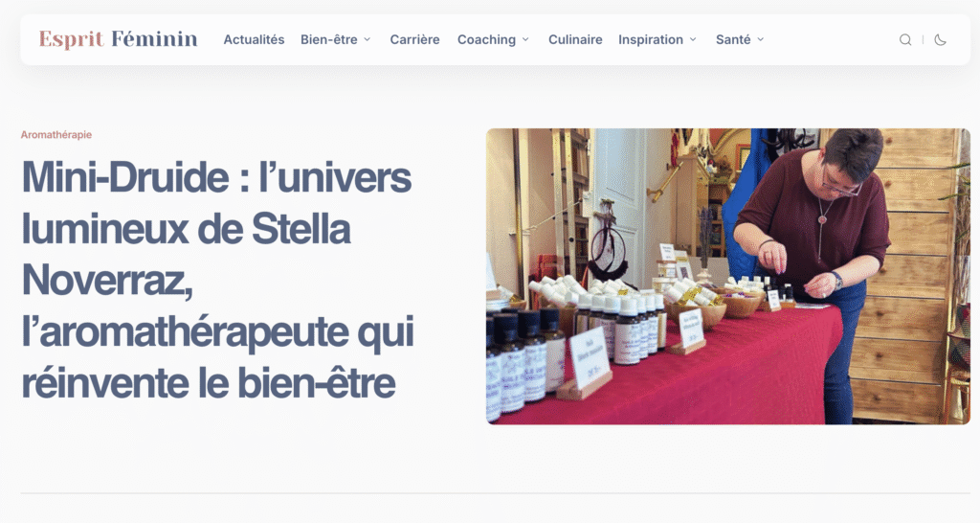Click the 'lumineux de Stella' headline line
This screenshot has height=523, width=980.
[x=186, y=229]
